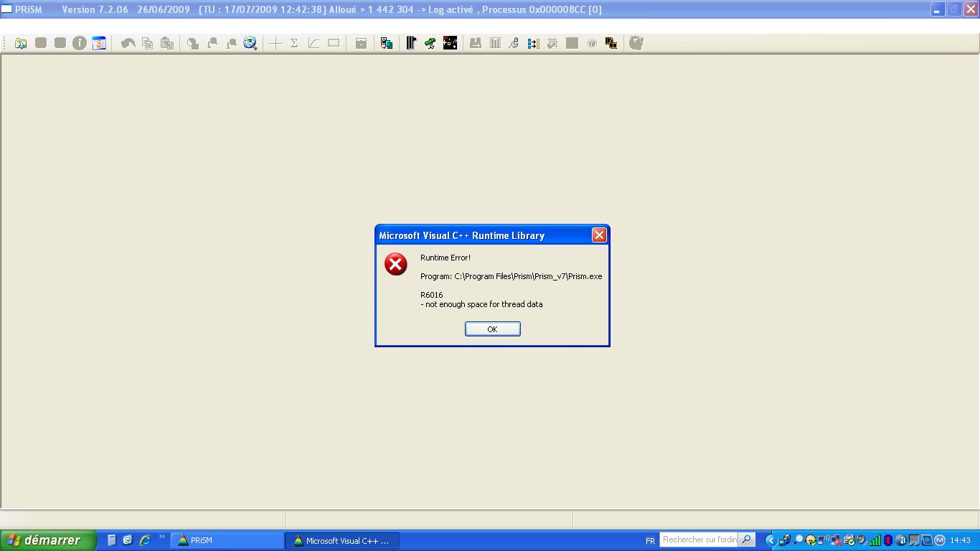
Task: Select the Microsoft Visual C++ taskbar button
Action: tap(341, 540)
